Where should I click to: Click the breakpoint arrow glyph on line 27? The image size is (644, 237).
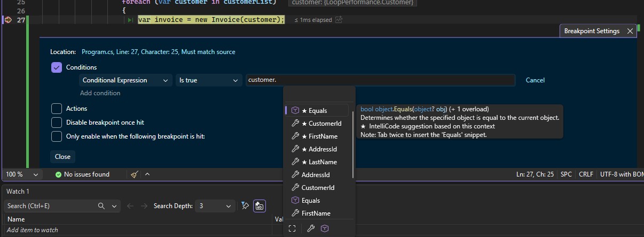7,20
